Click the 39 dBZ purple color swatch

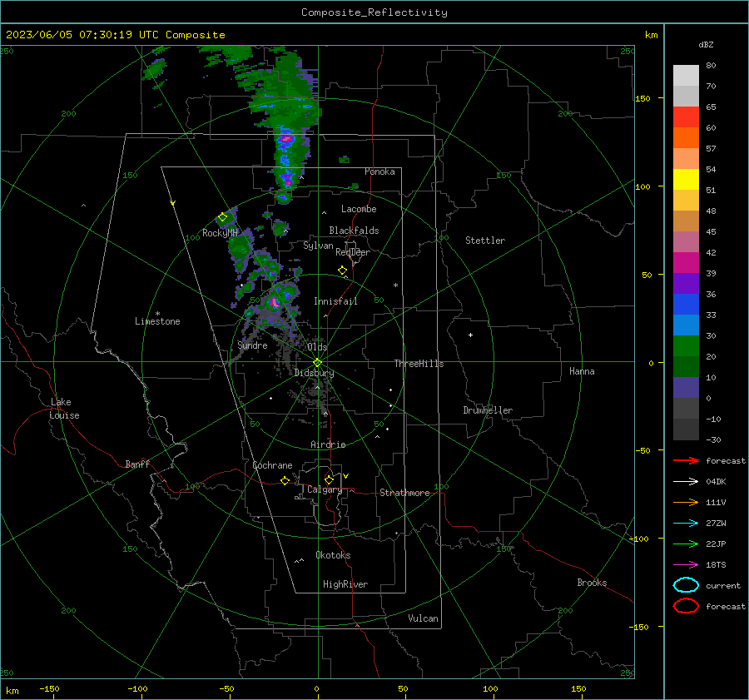(x=686, y=283)
